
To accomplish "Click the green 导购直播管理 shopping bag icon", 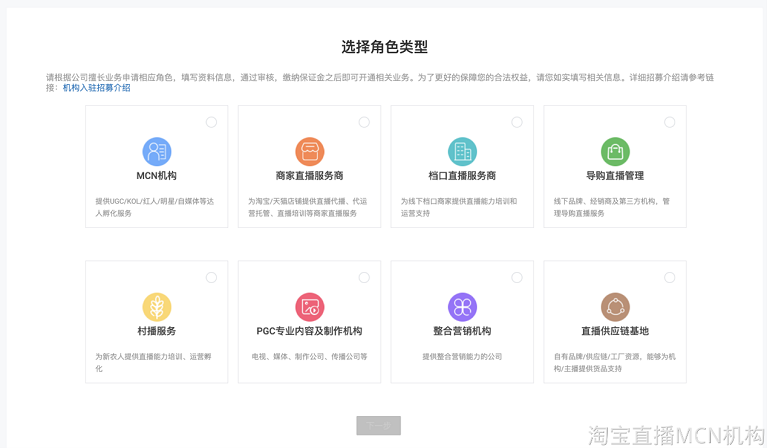I will point(615,152).
